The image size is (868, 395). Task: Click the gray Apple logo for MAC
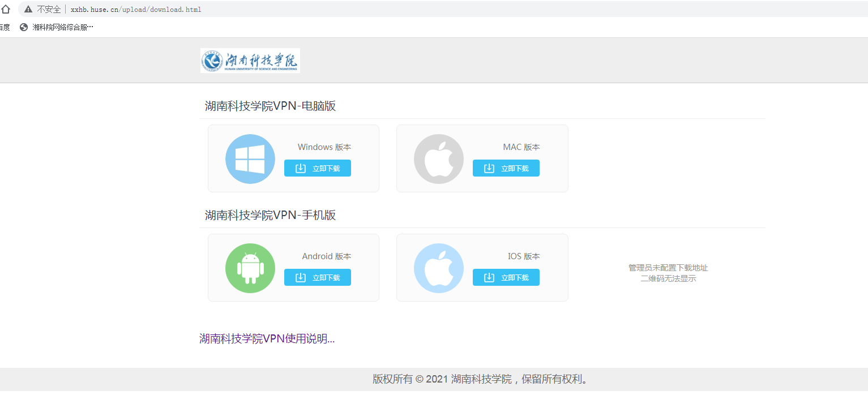[439, 159]
